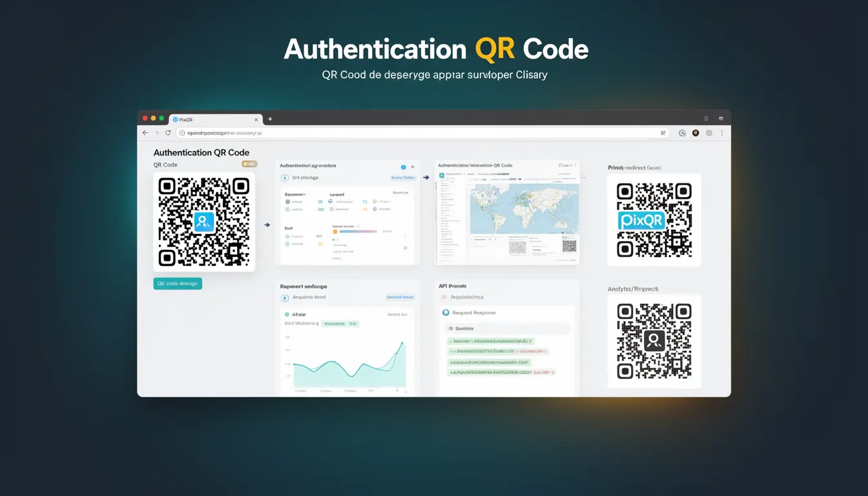Go back with the browser back arrow
Image resolution: width=868 pixels, height=496 pixels.
coord(145,133)
